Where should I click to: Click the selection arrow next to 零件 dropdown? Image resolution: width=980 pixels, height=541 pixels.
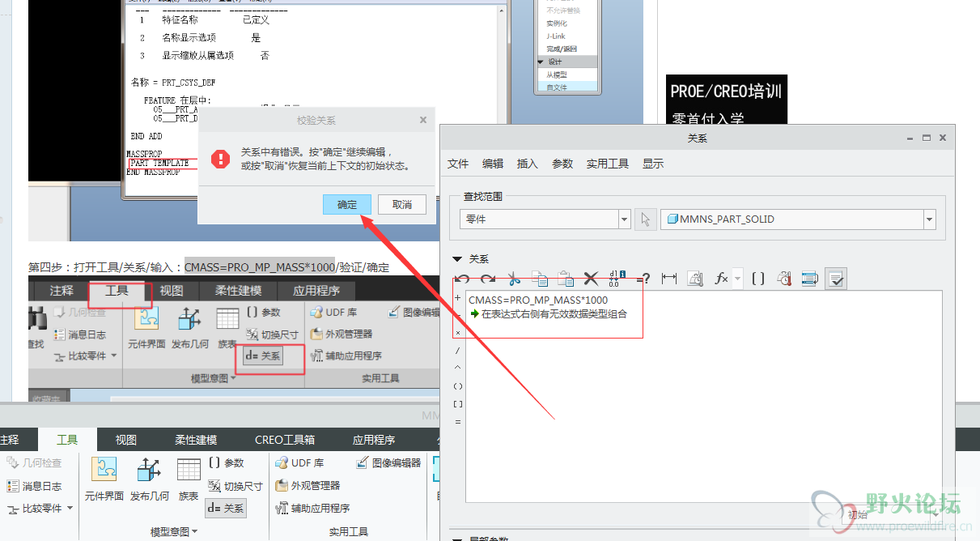(x=645, y=219)
